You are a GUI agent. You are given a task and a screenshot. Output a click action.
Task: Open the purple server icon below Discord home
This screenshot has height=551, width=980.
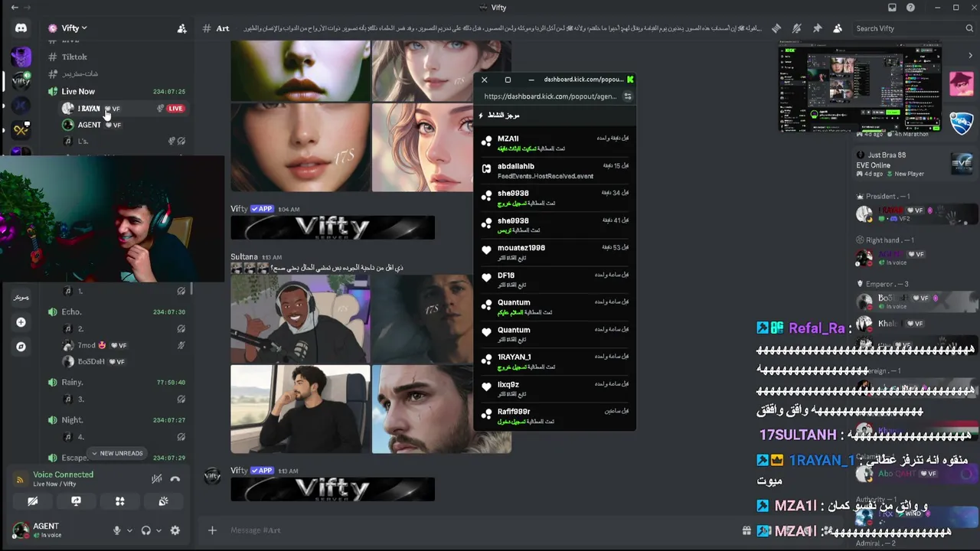(21, 55)
